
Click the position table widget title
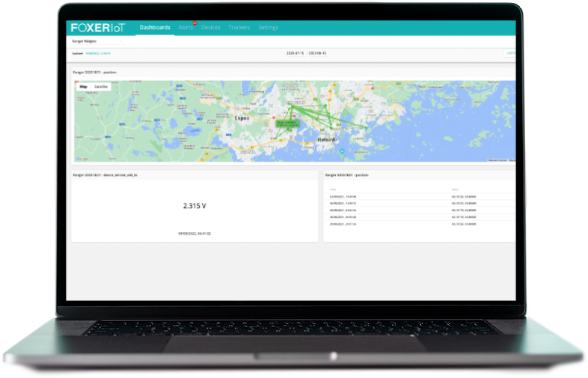pos(347,175)
